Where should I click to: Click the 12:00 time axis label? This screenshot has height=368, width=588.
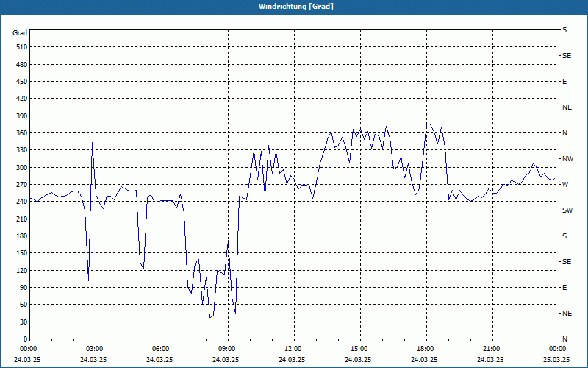click(293, 349)
